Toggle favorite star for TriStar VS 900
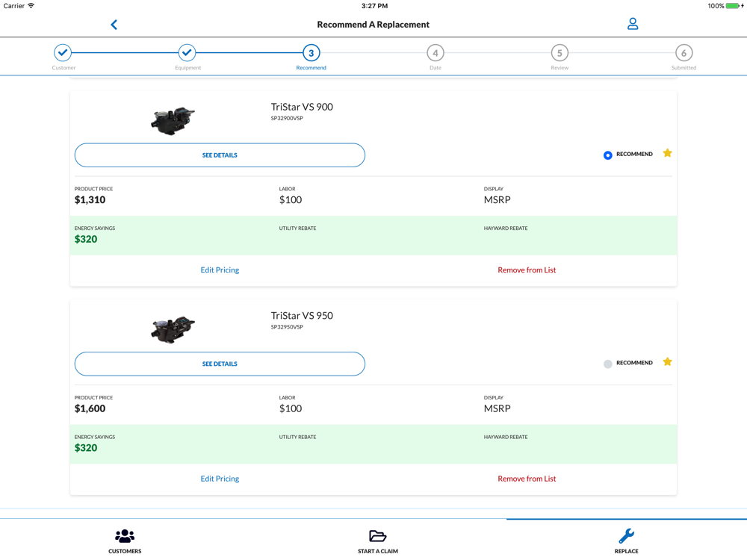 (667, 153)
